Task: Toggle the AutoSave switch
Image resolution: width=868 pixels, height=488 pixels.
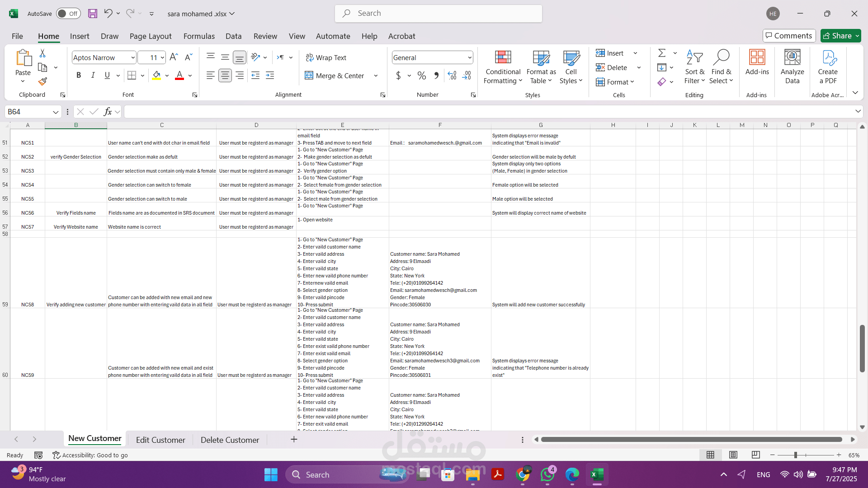Action: pos(68,14)
